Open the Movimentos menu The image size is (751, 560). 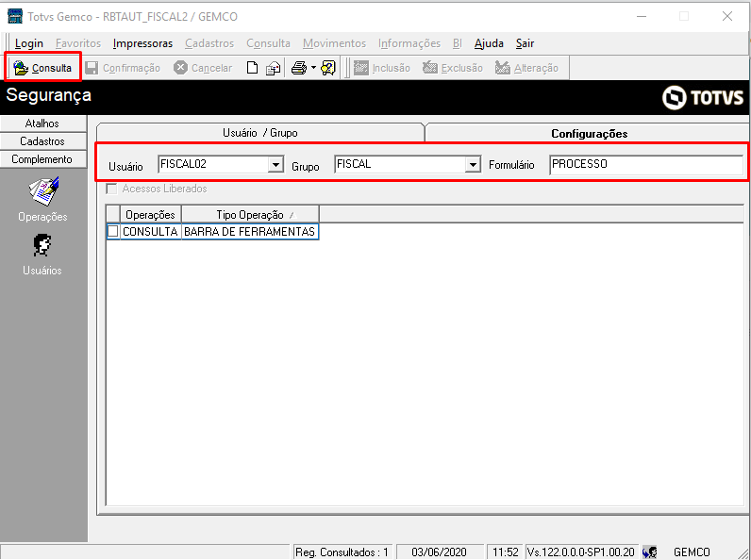click(x=334, y=43)
